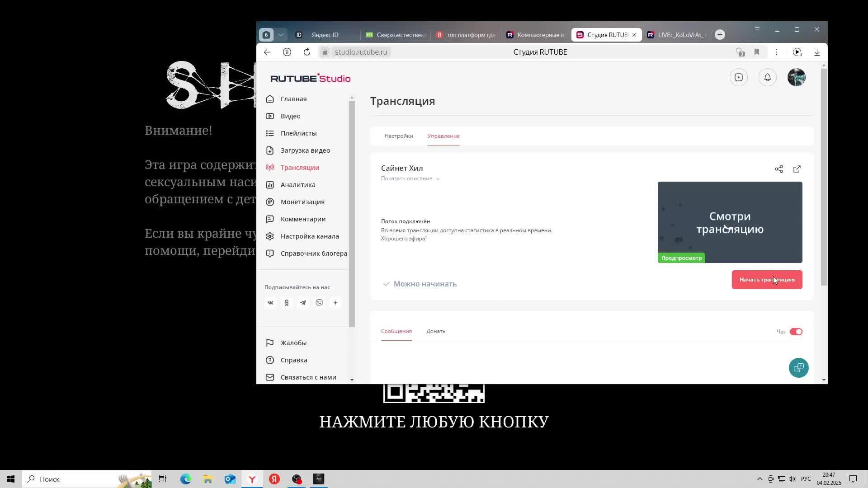The image size is (868, 488).
Task: Click the create video icon in header
Action: [x=738, y=77]
